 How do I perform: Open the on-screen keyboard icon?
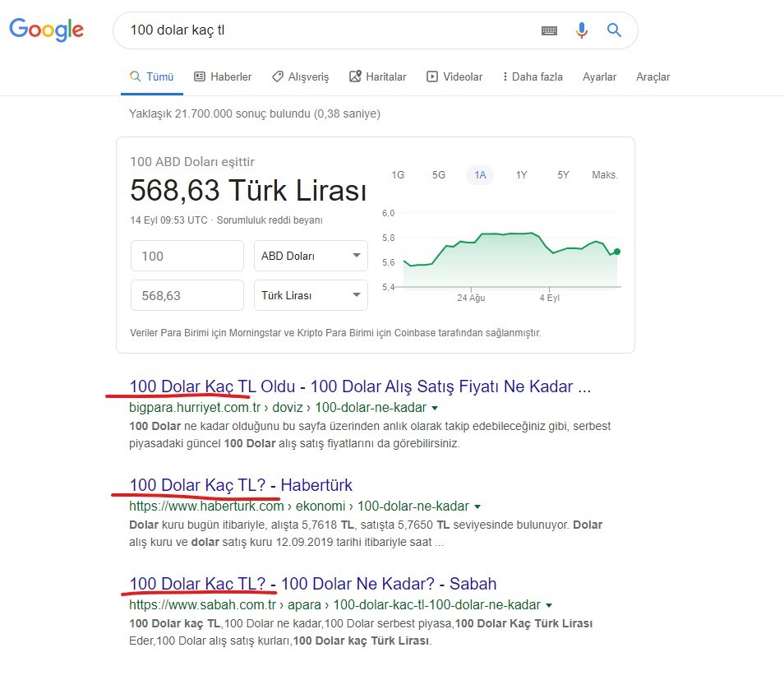(x=549, y=30)
